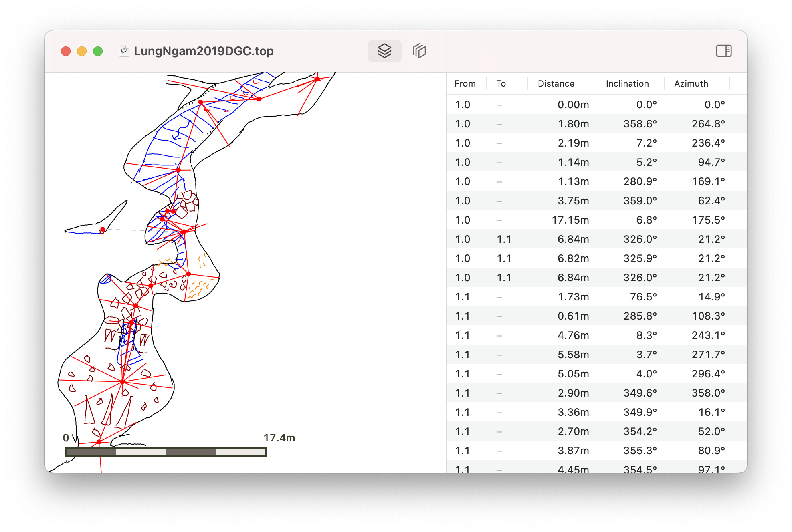Click the isolated red station on the dashed line
Image resolution: width=792 pixels, height=532 pixels.
click(103, 229)
